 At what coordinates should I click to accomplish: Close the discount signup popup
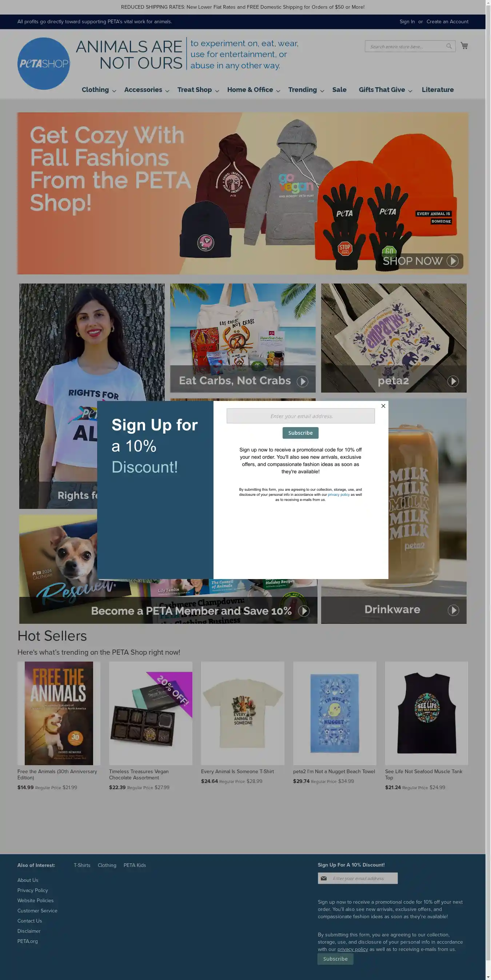(x=383, y=406)
